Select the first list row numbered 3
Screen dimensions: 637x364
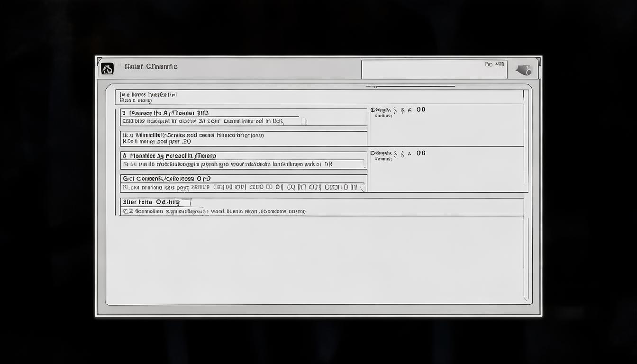(243, 117)
